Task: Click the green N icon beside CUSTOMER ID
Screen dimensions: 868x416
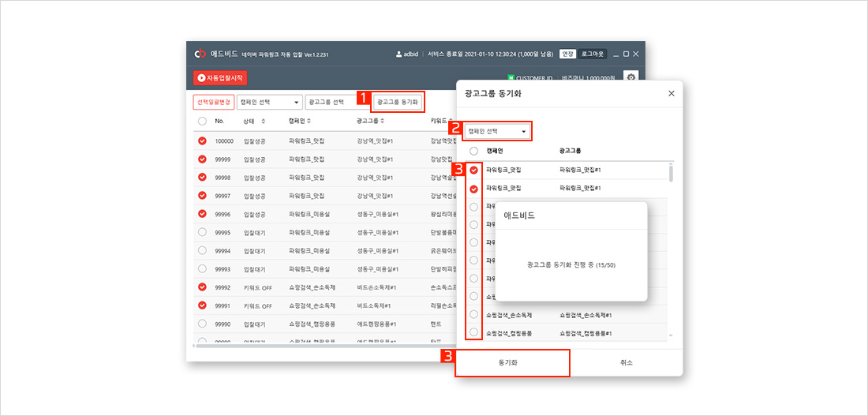Action: pos(511,78)
